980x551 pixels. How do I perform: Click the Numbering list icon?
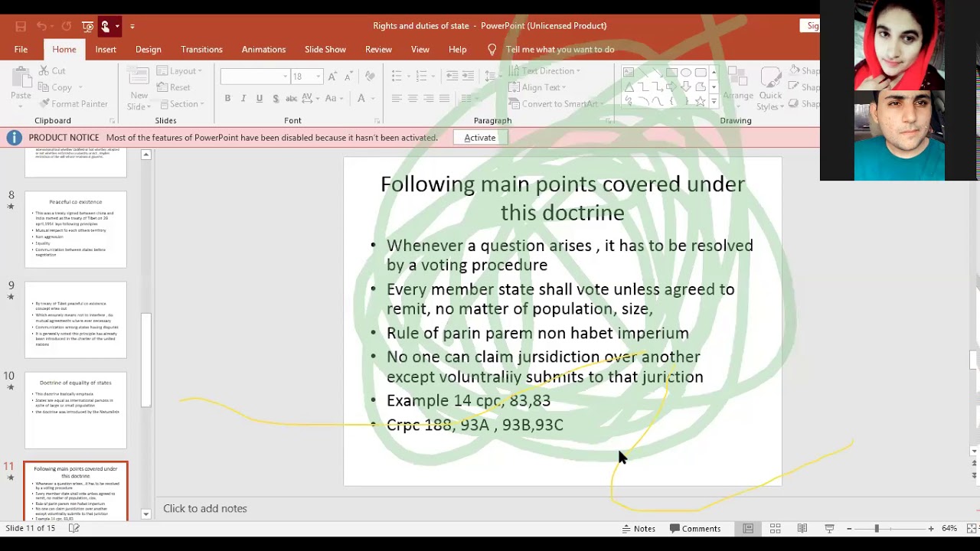coord(421,76)
